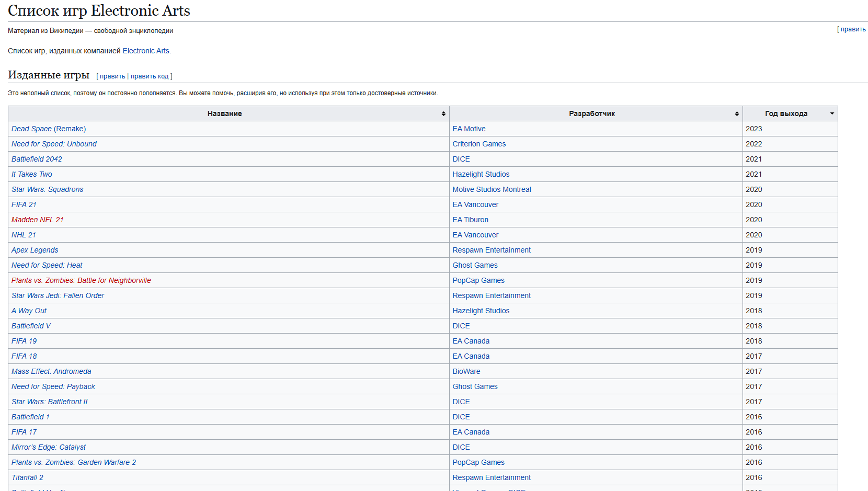Open the FIFA 21 link
Viewport: 868px width, 491px height.
[24, 204]
